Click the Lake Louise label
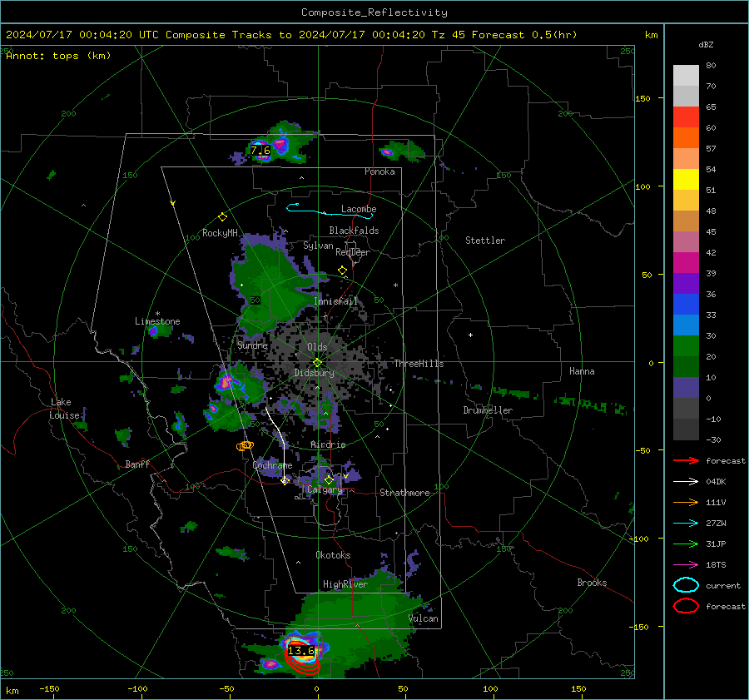This screenshot has width=749, height=700. 64,409
